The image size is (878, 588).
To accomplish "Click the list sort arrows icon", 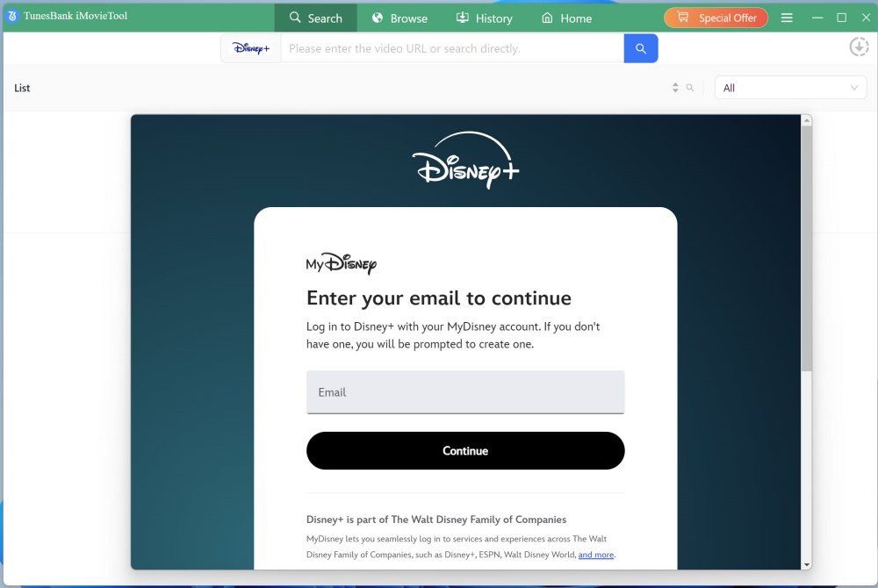I will [x=675, y=88].
